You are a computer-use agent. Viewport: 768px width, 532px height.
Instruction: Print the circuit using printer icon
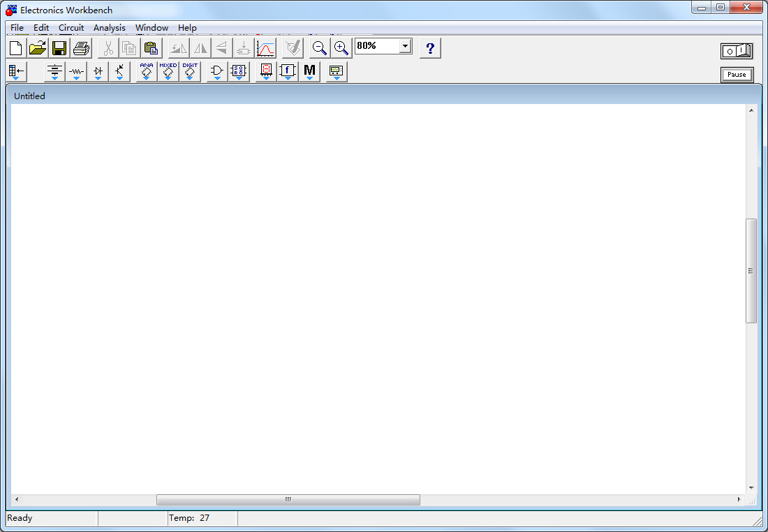tap(81, 48)
